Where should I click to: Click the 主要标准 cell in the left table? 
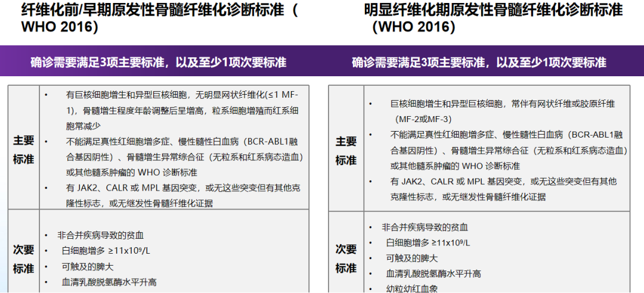tap(24, 149)
